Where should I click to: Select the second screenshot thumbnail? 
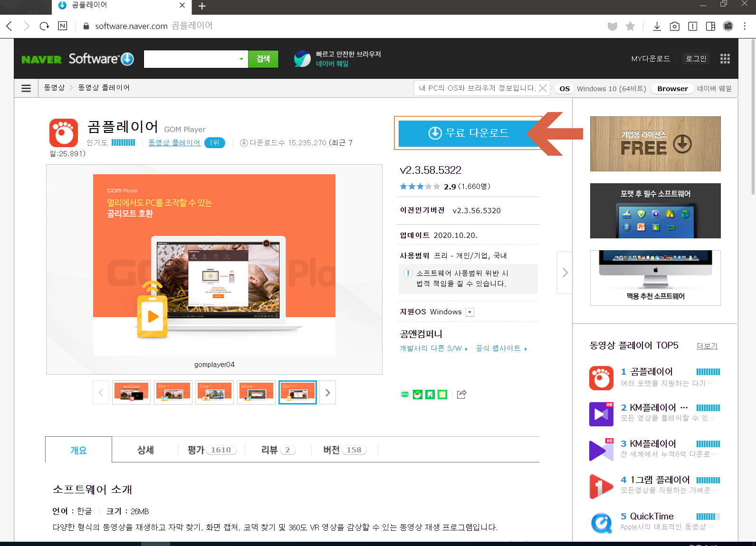click(x=173, y=393)
